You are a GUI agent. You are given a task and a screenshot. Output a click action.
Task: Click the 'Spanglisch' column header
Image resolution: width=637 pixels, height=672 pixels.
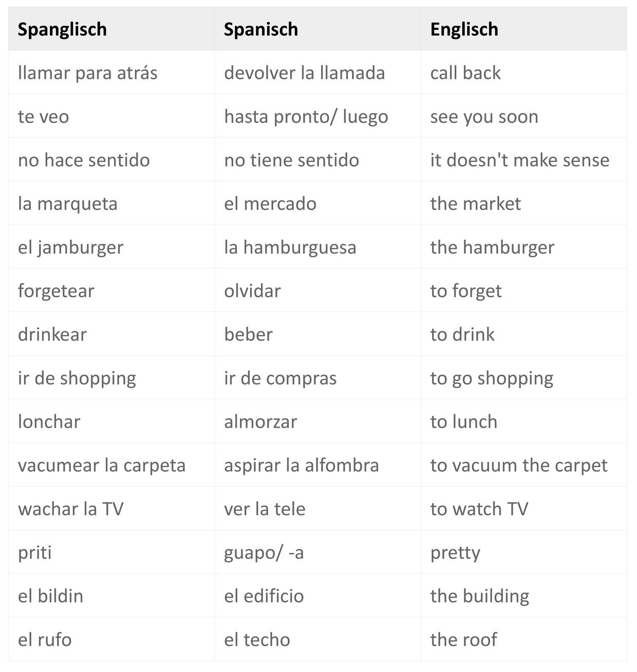coord(62,29)
